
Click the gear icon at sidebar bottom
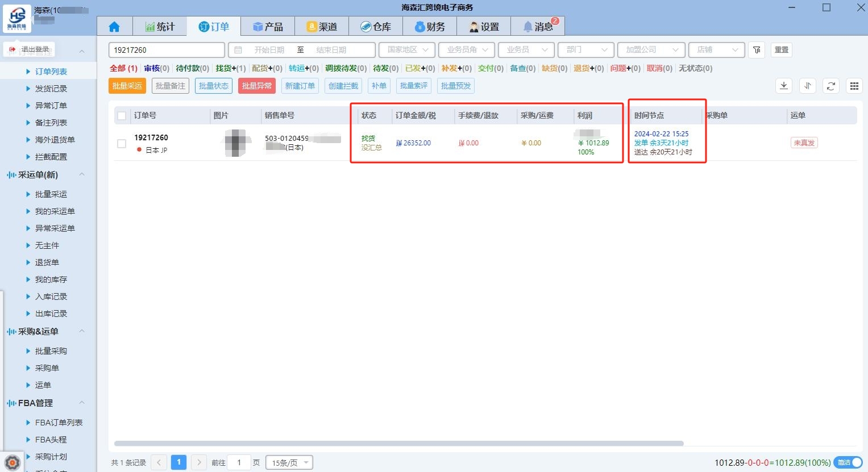point(13,462)
